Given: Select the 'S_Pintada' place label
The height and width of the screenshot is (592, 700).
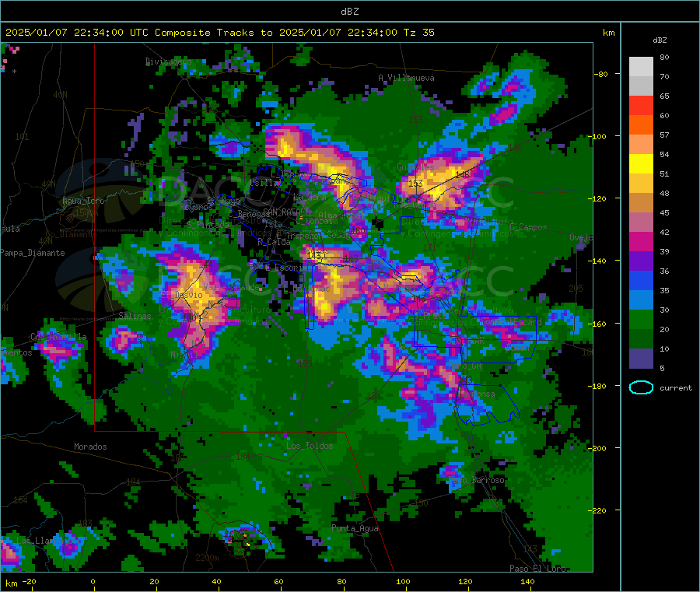Looking at the screenshot, I should click(x=208, y=224).
